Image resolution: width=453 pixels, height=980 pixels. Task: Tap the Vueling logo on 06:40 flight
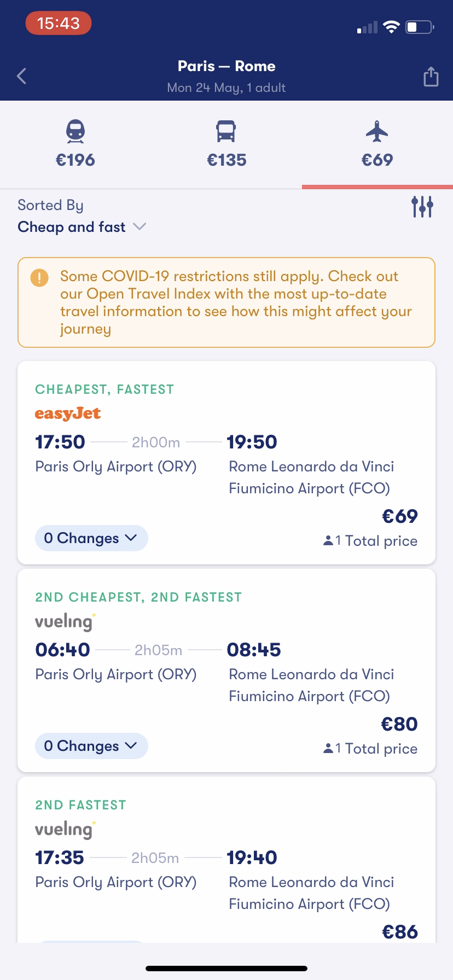click(x=65, y=622)
